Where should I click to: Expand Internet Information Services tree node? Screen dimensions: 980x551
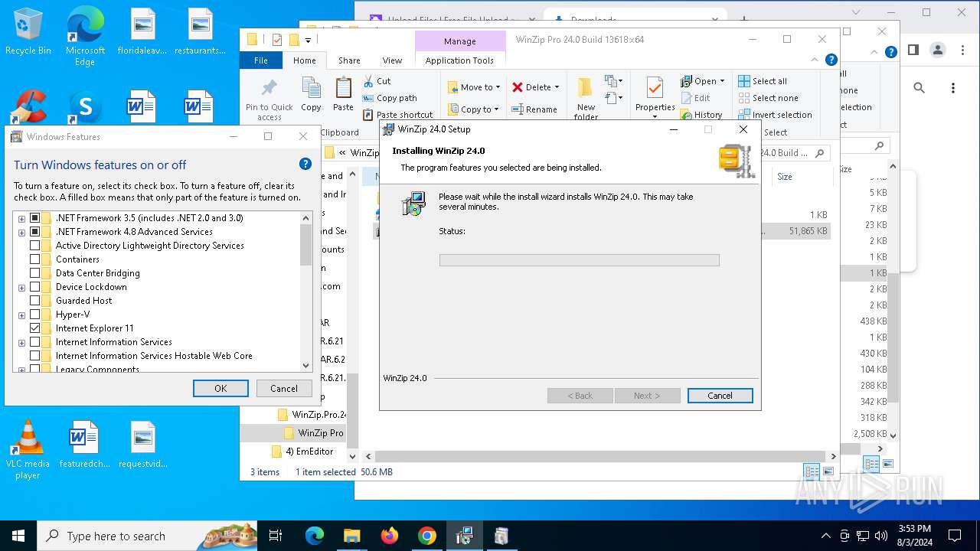(x=21, y=343)
